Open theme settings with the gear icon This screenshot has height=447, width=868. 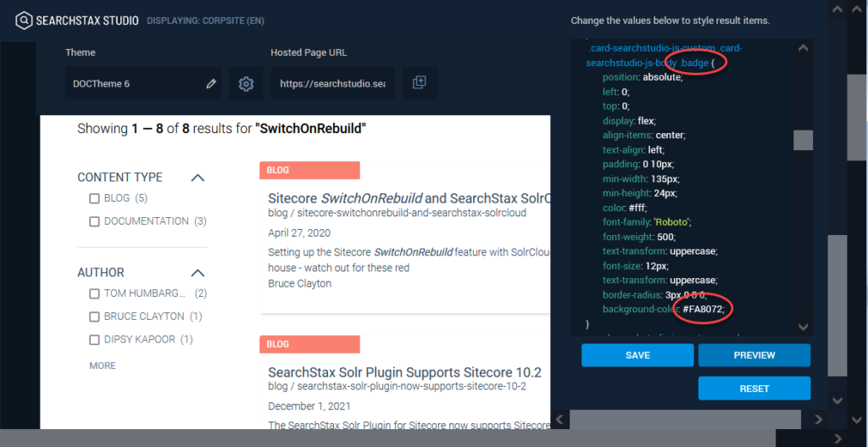246,84
